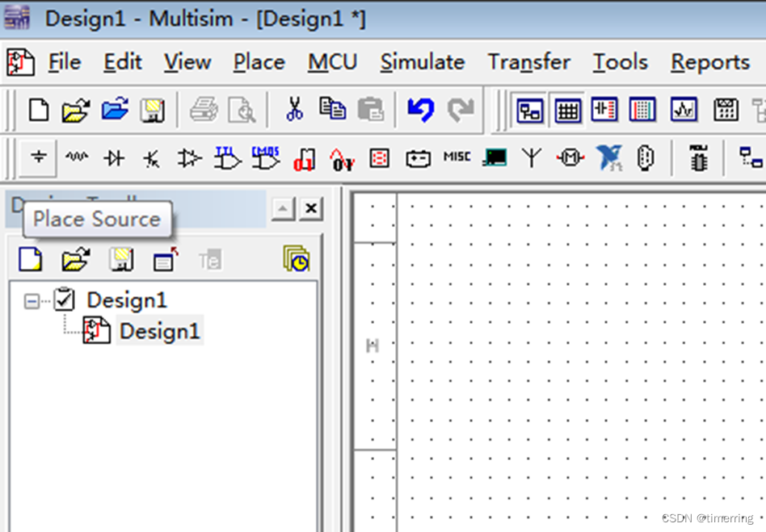Save the current design
Image resolution: width=766 pixels, height=532 pixels.
pyautogui.click(x=153, y=110)
